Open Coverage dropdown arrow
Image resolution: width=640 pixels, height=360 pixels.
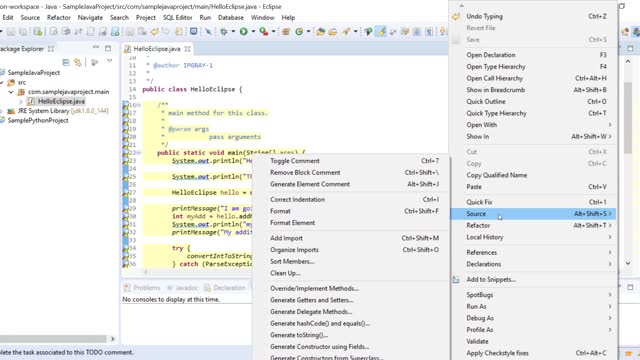coord(273,31)
